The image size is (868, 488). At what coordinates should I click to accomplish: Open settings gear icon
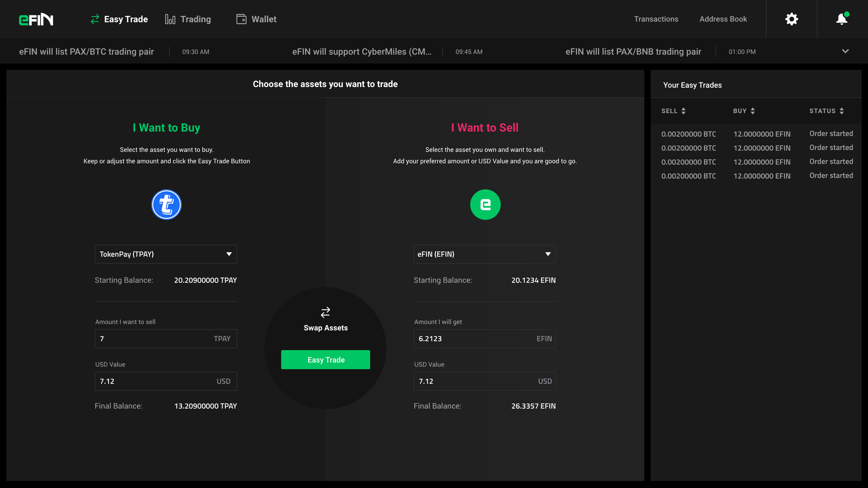pyautogui.click(x=791, y=19)
